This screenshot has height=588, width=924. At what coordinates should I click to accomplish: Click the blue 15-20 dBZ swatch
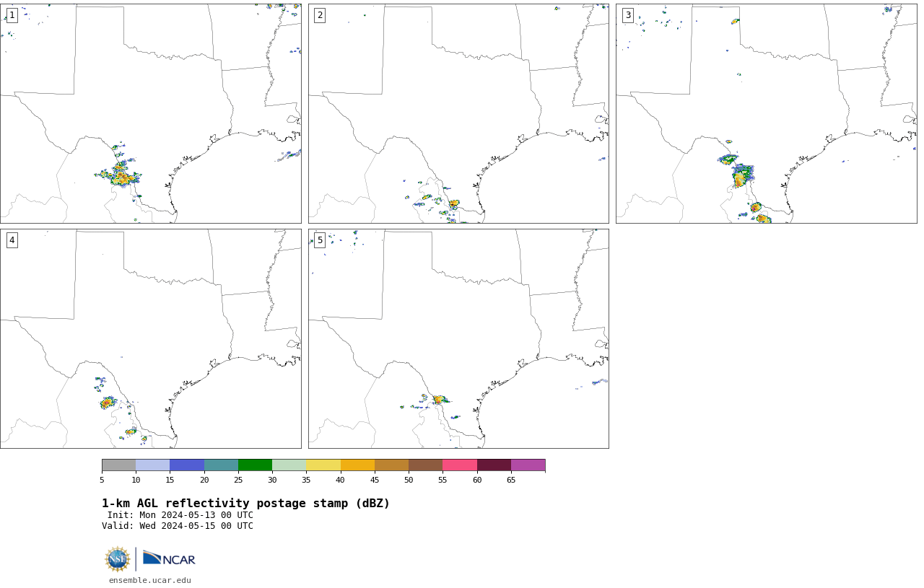[x=187, y=465]
